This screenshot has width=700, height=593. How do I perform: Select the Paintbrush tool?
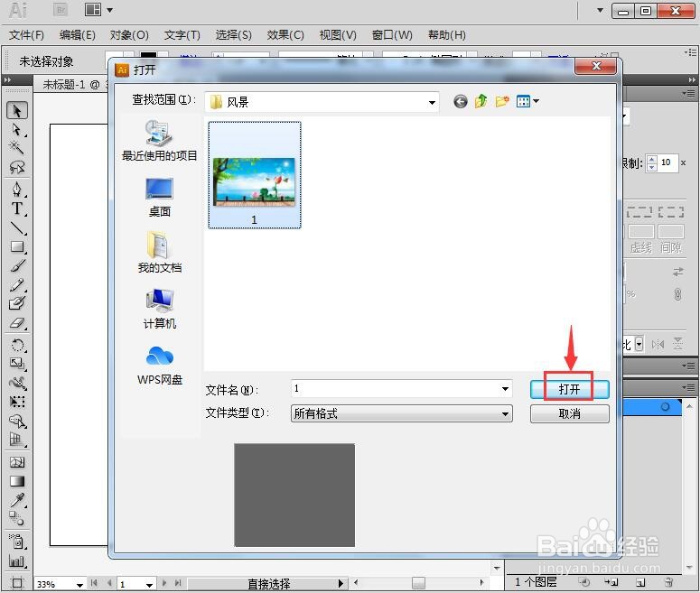click(x=17, y=266)
